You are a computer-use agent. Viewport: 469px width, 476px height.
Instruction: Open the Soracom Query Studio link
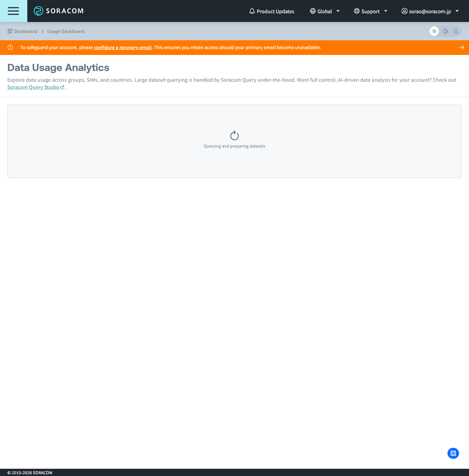[36, 88]
